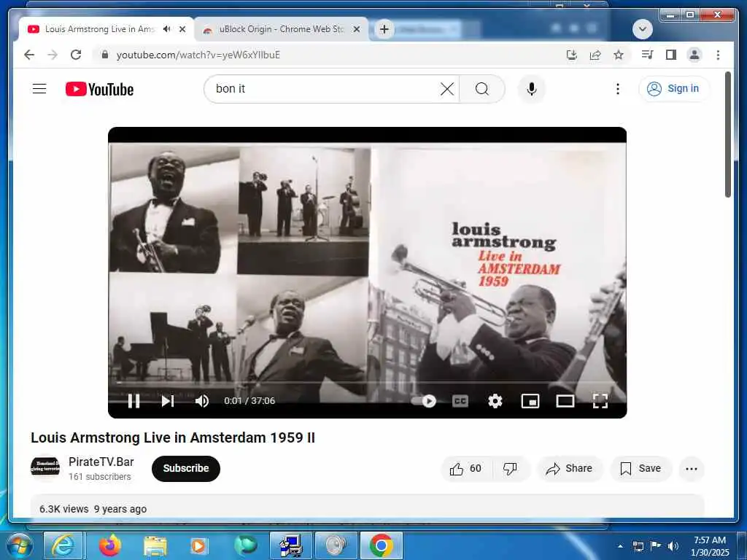Close the uBlock Origin tab
Viewport: 747px width, 560px height.
pos(356,29)
